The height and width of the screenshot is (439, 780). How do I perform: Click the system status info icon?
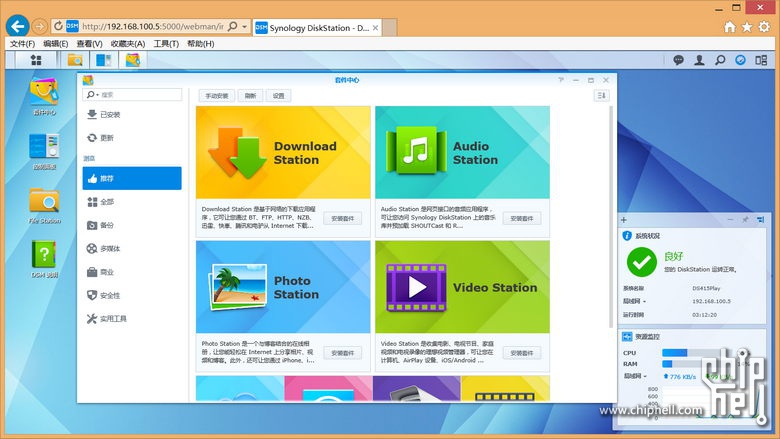pos(627,236)
